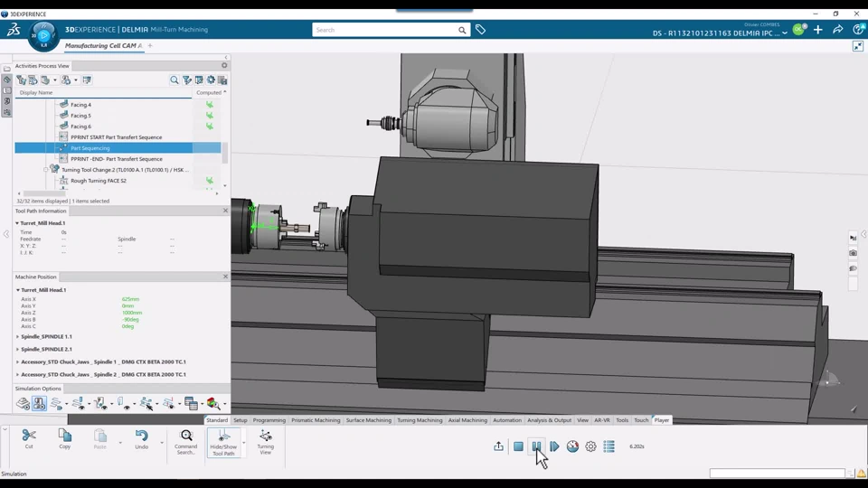Image resolution: width=868 pixels, height=488 pixels.
Task: Collapse the Turret_Mill Head.1 machine position group
Action: tap(17, 290)
